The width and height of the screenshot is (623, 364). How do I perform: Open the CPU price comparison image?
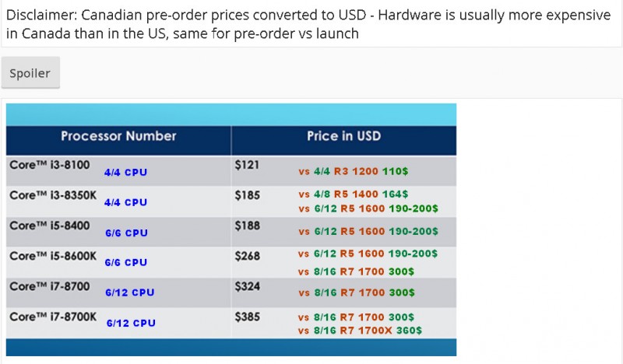click(231, 229)
